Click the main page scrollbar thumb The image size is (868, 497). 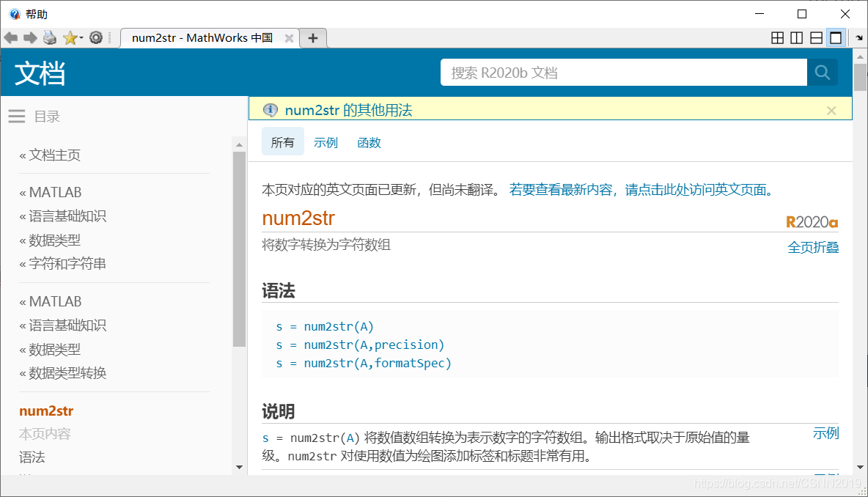pos(860,78)
